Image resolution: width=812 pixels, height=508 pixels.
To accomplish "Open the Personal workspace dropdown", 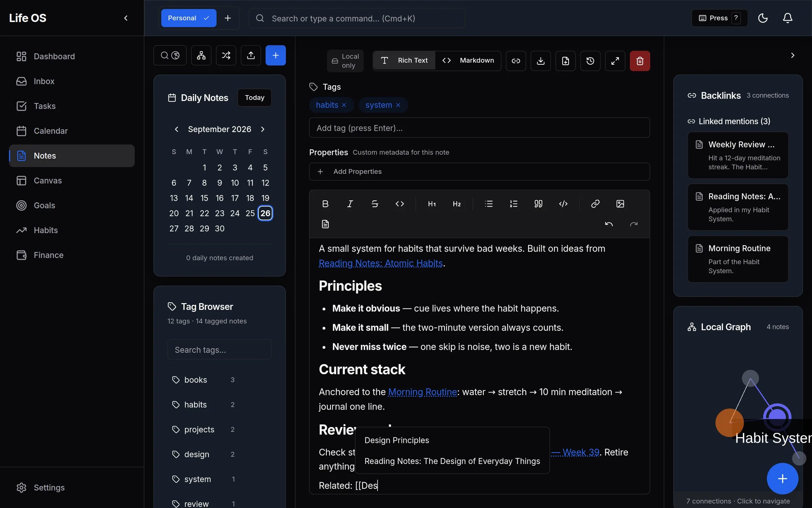I will pos(188,18).
